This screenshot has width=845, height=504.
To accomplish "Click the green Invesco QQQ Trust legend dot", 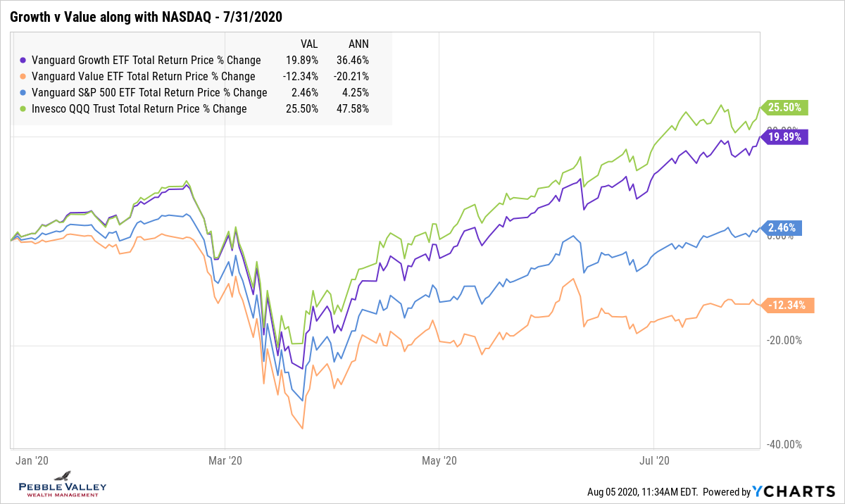I will tap(24, 109).
